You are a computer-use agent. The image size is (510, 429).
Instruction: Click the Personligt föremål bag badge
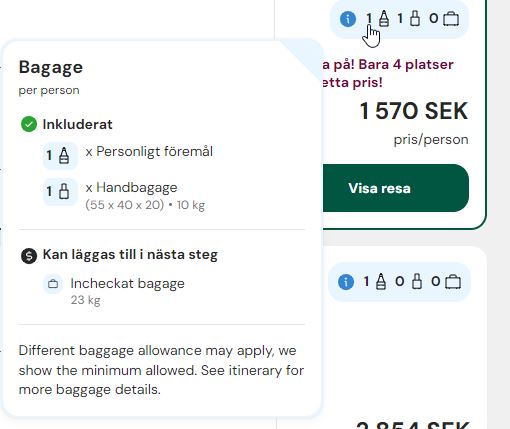[60, 156]
